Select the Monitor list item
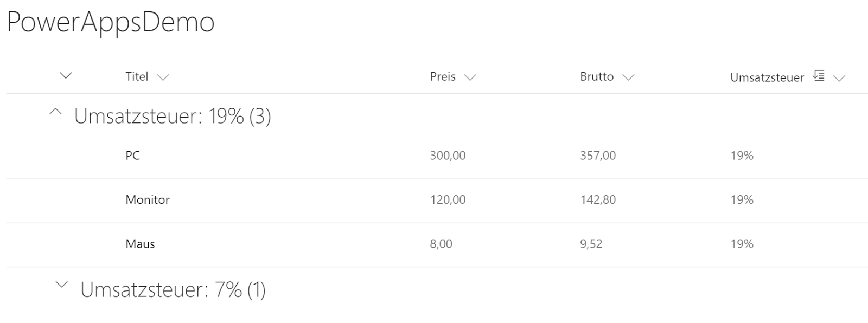The image size is (868, 323). pyautogui.click(x=148, y=200)
